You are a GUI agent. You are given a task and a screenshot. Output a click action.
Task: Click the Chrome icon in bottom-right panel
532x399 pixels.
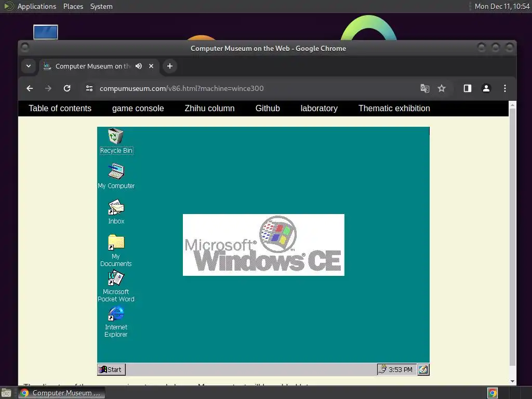pyautogui.click(x=493, y=393)
